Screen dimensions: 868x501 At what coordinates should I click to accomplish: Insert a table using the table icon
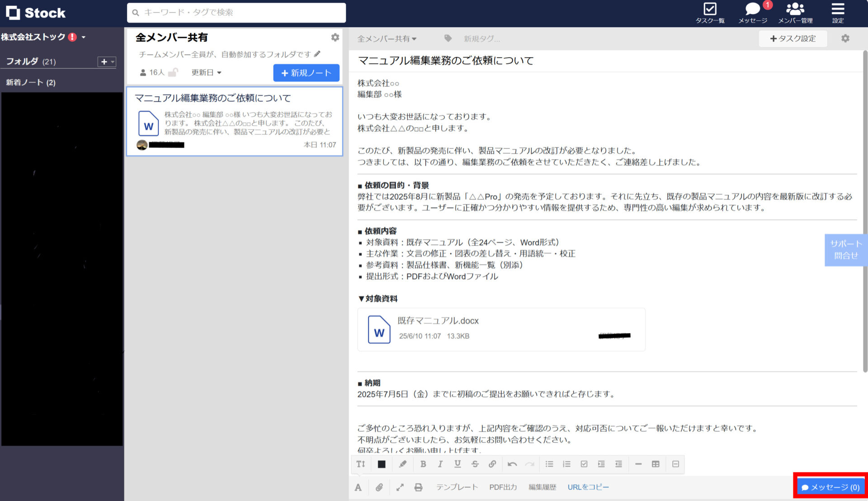(655, 464)
